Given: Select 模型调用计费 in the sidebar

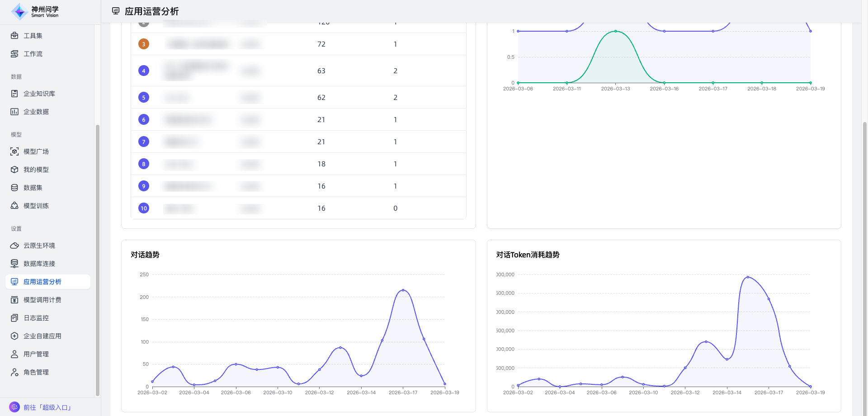Looking at the screenshot, I should click(x=42, y=300).
